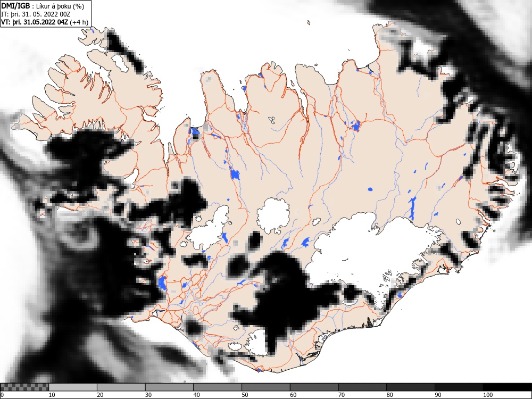Image resolution: width=532 pixels, height=399 pixels.
Task: Click the legend label "50"
Action: pyautogui.click(x=245, y=395)
